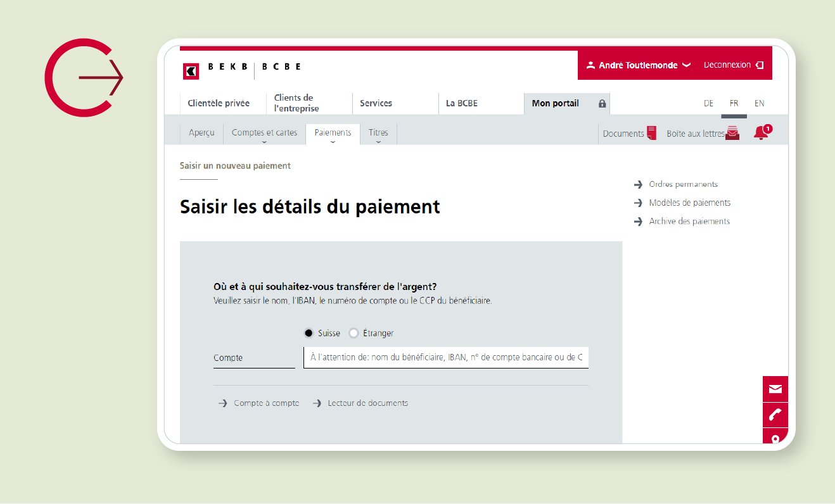Select the Étranger radio button
The height and width of the screenshot is (504, 835).
pyautogui.click(x=354, y=333)
